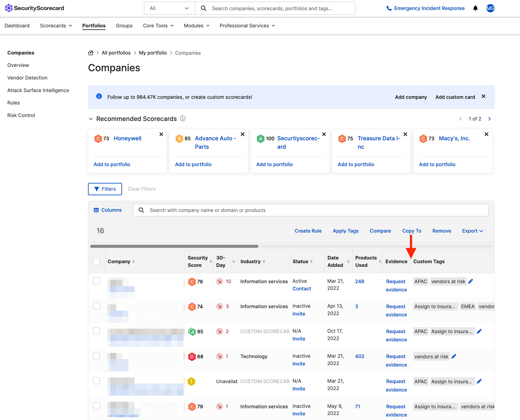Expand the Core Tools nav menu
520x420 pixels.
click(158, 26)
